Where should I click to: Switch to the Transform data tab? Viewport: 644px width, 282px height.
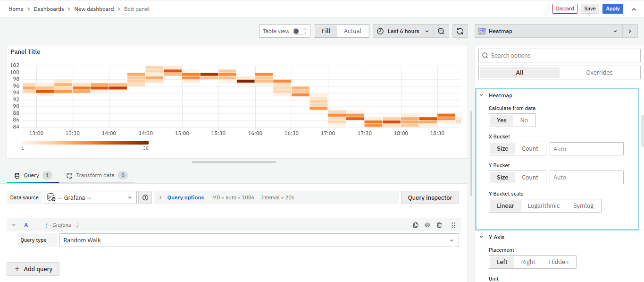[95, 175]
